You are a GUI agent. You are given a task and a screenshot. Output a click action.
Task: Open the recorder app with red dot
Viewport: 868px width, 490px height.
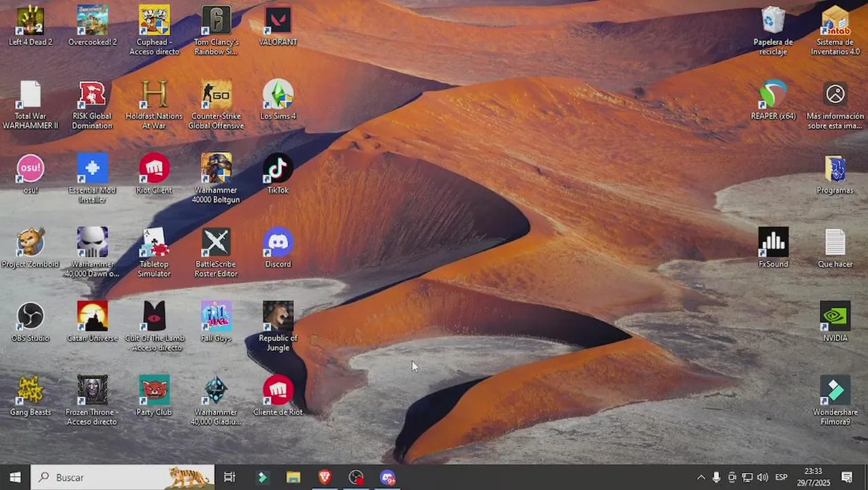(356, 477)
